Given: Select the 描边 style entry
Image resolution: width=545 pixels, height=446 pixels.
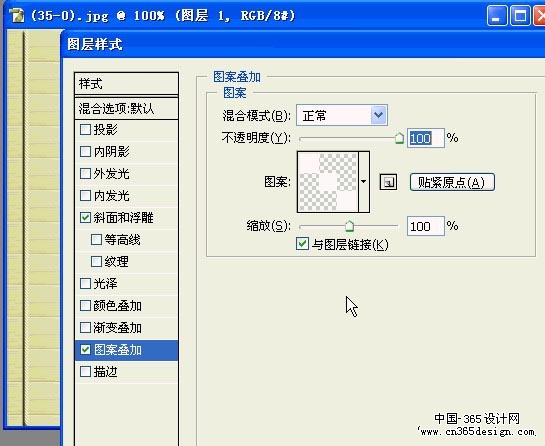Looking at the screenshot, I should pos(127,372).
